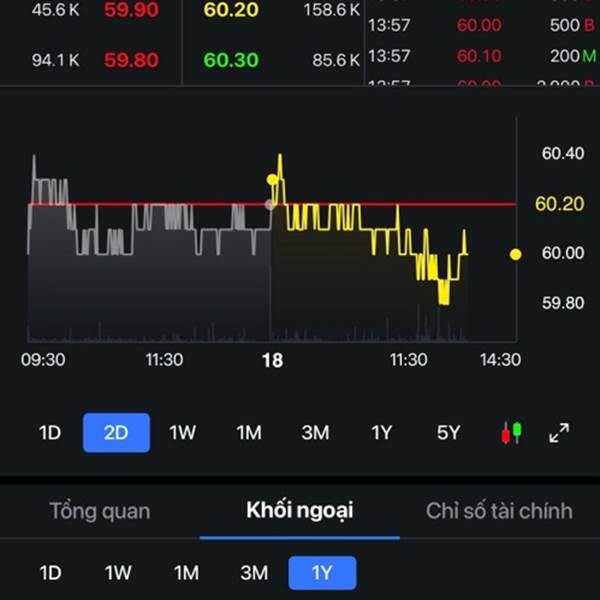
Task: Click the 60.40 price axis label
Action: pyautogui.click(x=563, y=153)
